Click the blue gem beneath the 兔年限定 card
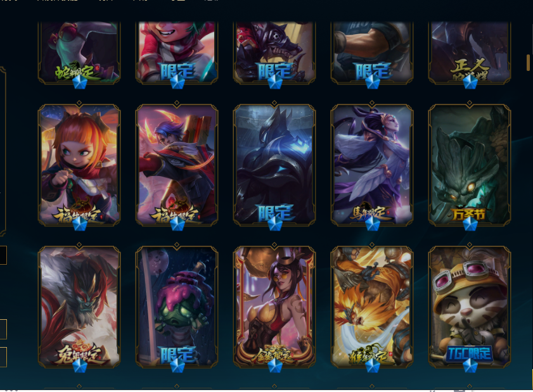The width and height of the screenshot is (533, 392). coord(80,365)
